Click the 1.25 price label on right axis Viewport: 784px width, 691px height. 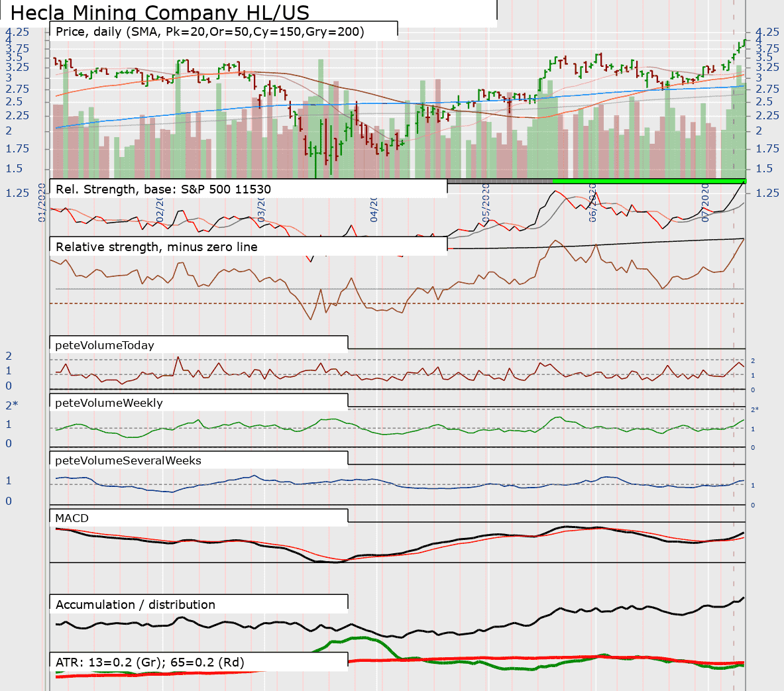pos(767,193)
